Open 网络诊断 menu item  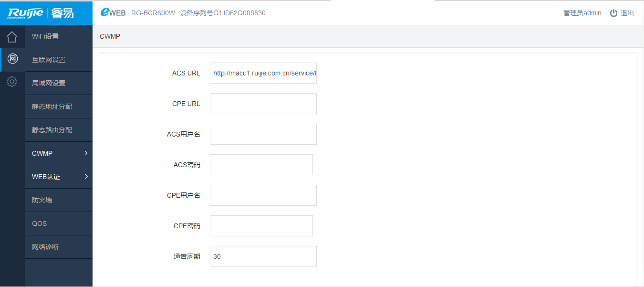(59, 247)
